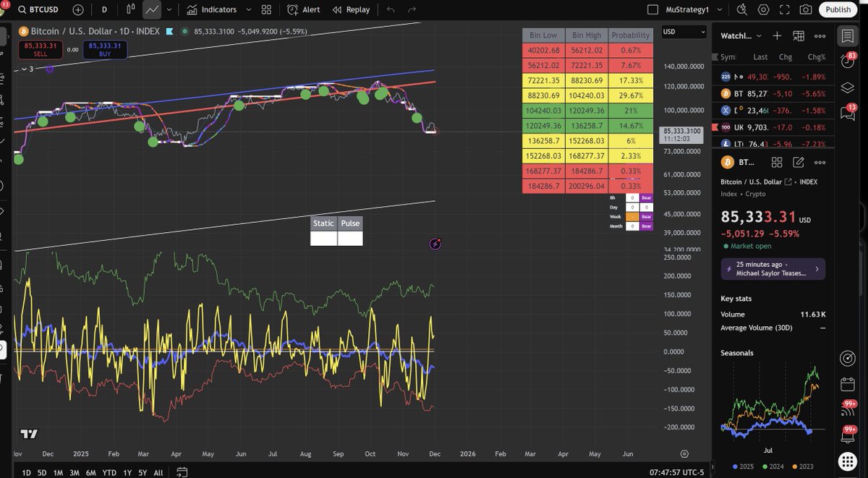Set chart range to 3M
Viewport: 868px width, 478px height.
pyautogui.click(x=74, y=472)
